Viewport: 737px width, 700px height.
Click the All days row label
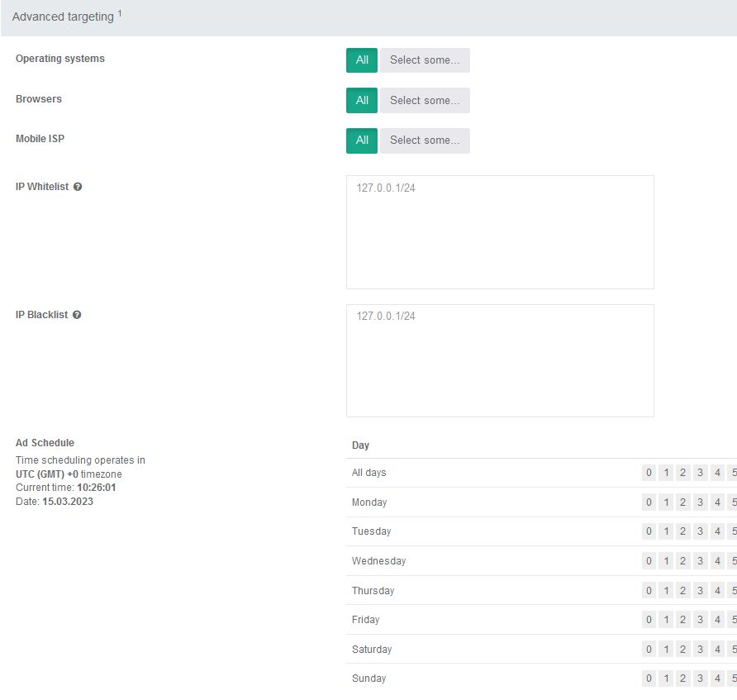(369, 473)
